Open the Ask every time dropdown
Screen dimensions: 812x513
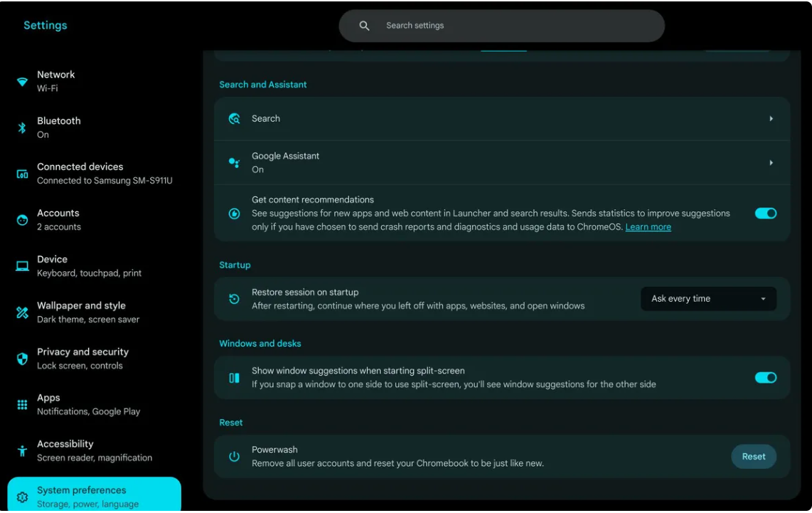(708, 299)
